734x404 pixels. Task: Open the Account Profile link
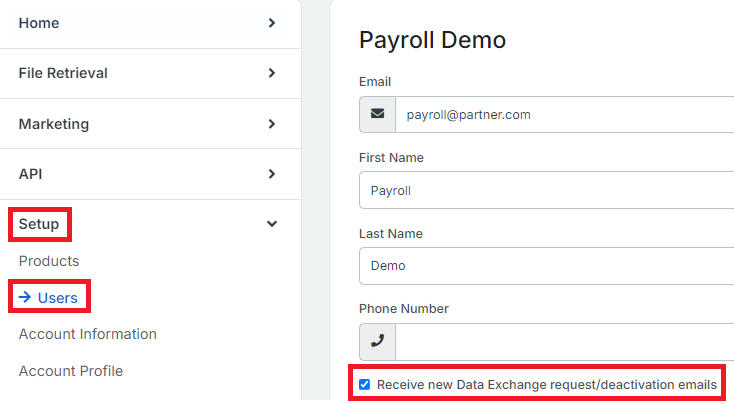[x=71, y=371]
